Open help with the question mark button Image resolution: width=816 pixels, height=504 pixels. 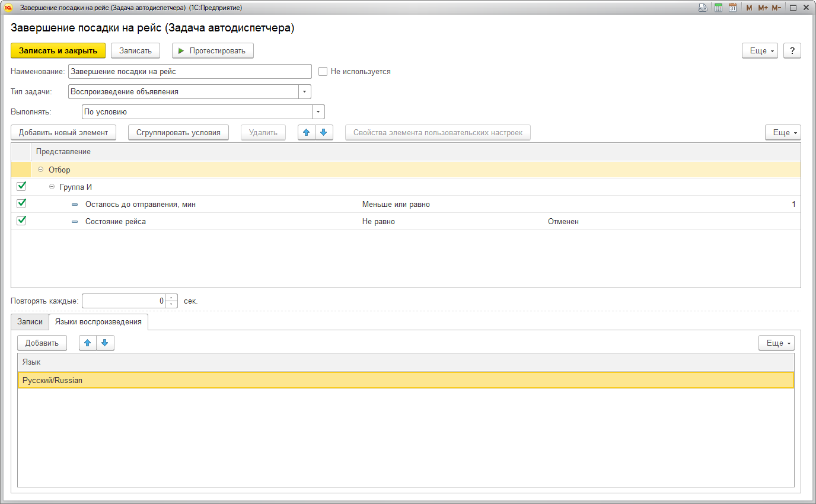[792, 50]
